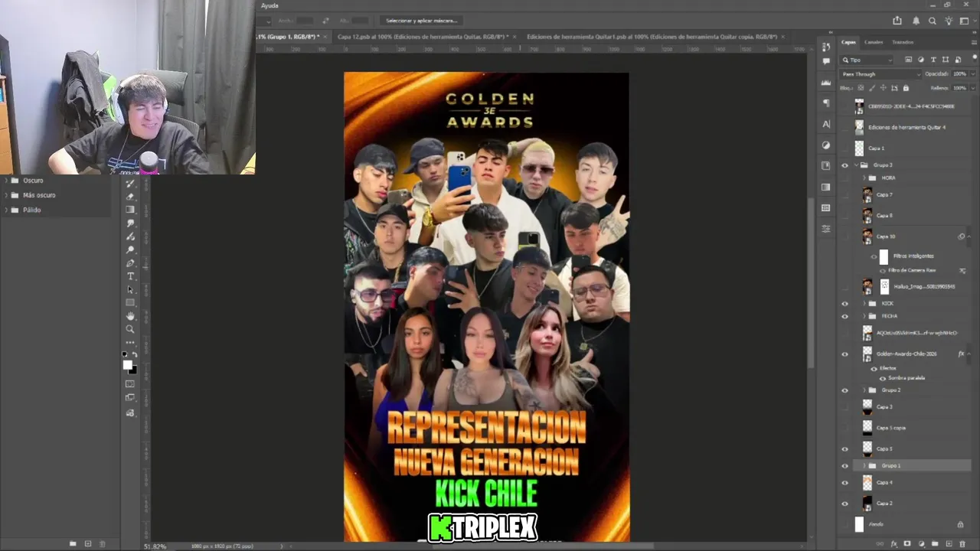Open the Paragraph panel icon
980x551 pixels.
point(826,103)
